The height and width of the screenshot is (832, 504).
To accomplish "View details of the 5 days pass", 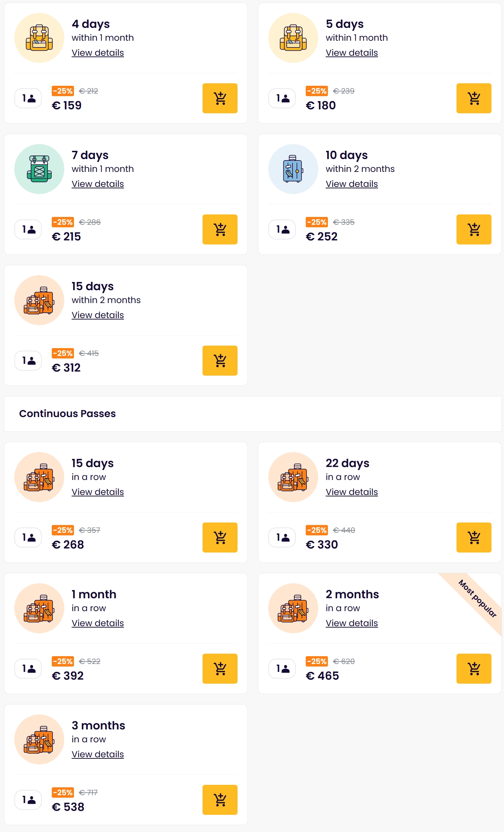I will pos(351,53).
